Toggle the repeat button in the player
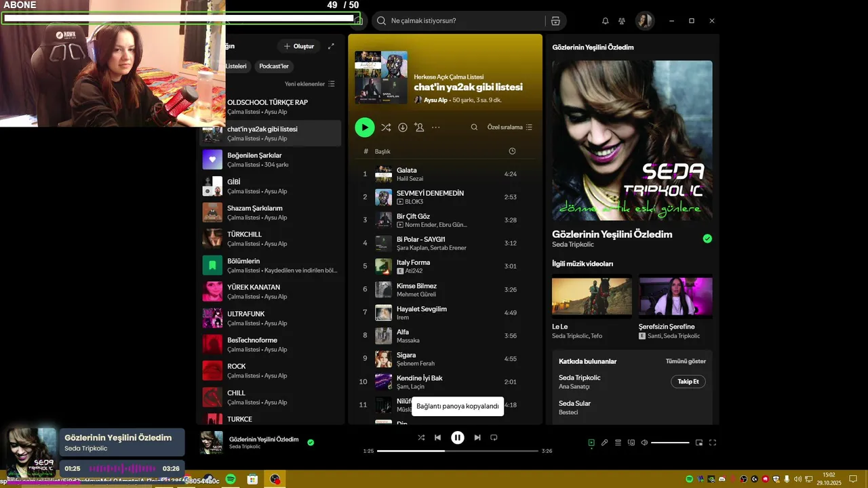 click(494, 438)
